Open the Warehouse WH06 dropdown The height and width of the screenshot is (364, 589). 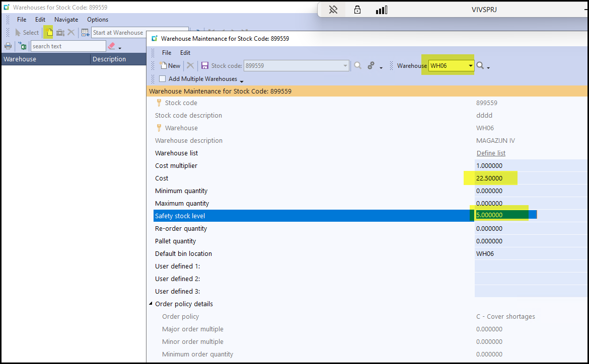point(470,66)
